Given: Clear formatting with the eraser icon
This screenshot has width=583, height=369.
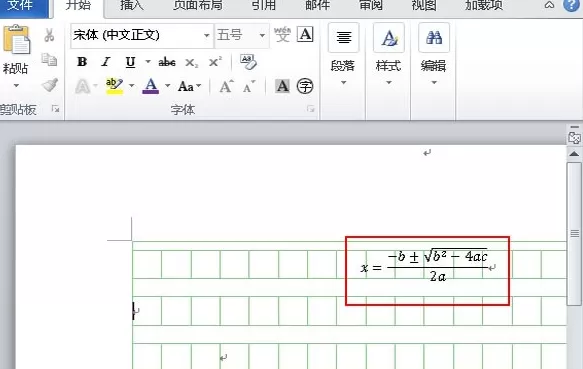Looking at the screenshot, I should (x=248, y=62).
